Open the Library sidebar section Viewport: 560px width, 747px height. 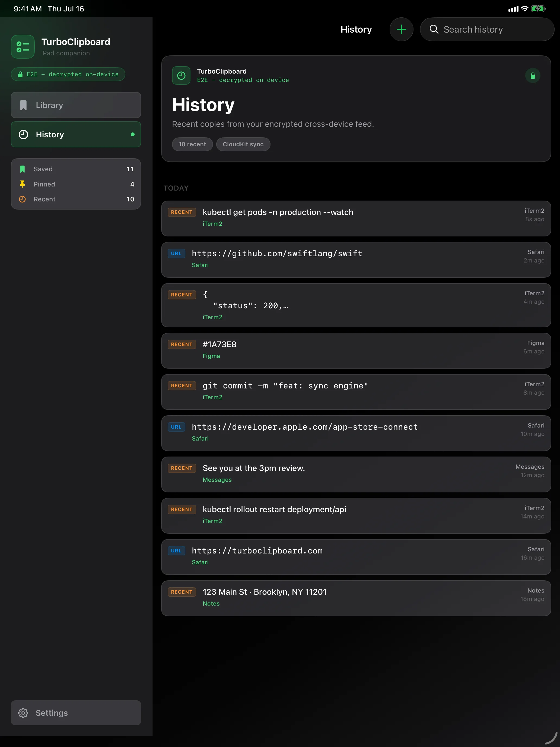click(x=76, y=105)
